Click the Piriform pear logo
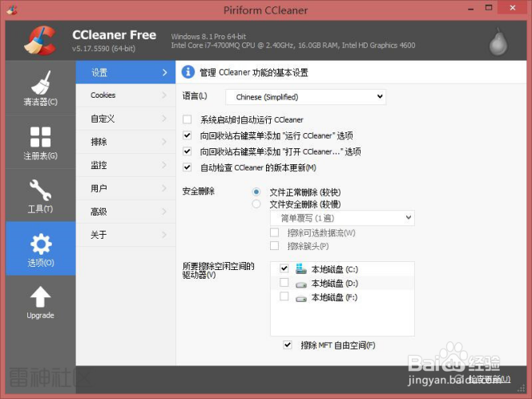 pyautogui.click(x=498, y=42)
